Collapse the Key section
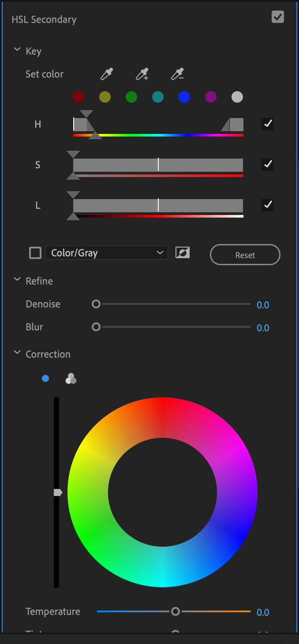The image size is (299, 644). (x=17, y=49)
